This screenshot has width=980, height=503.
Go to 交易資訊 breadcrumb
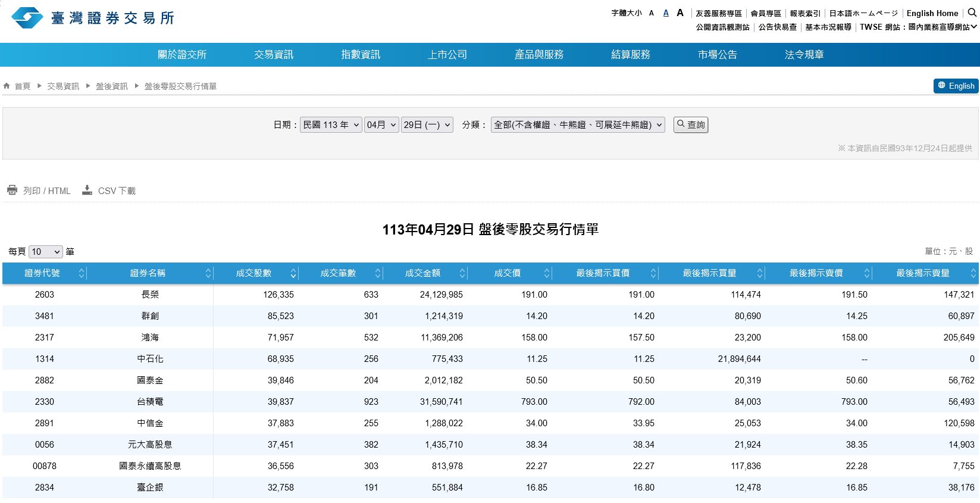click(x=63, y=86)
